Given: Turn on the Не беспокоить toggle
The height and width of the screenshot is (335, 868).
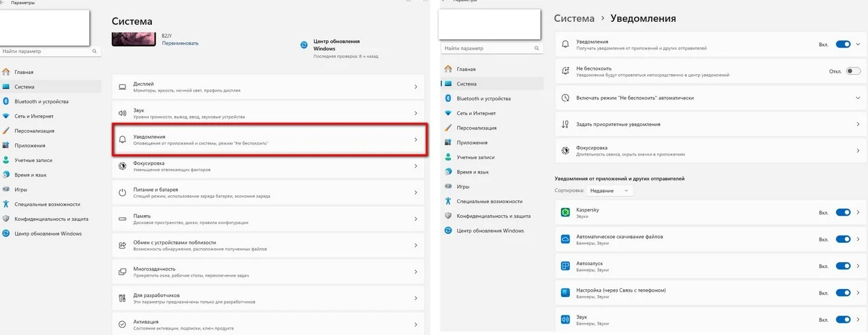Looking at the screenshot, I should (x=853, y=71).
